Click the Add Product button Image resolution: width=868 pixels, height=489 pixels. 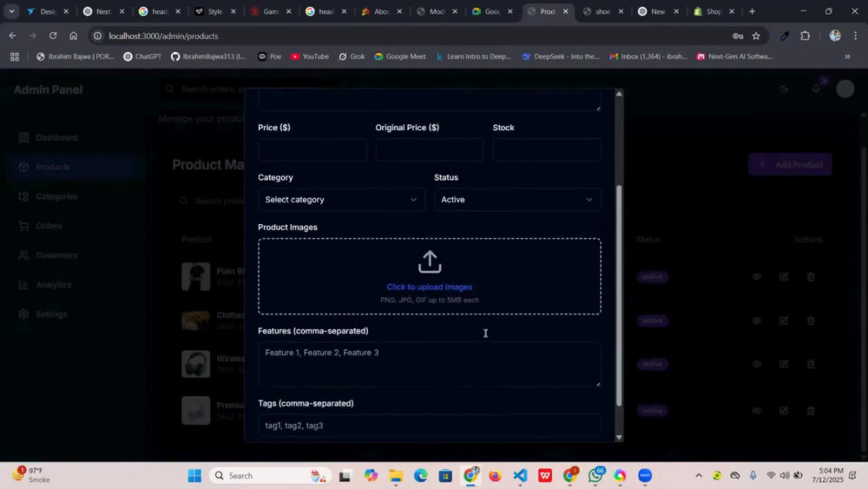point(790,164)
